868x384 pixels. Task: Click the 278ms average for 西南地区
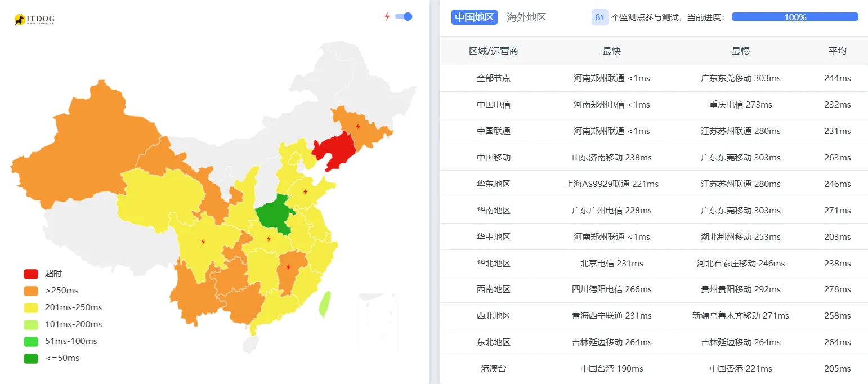(838, 289)
